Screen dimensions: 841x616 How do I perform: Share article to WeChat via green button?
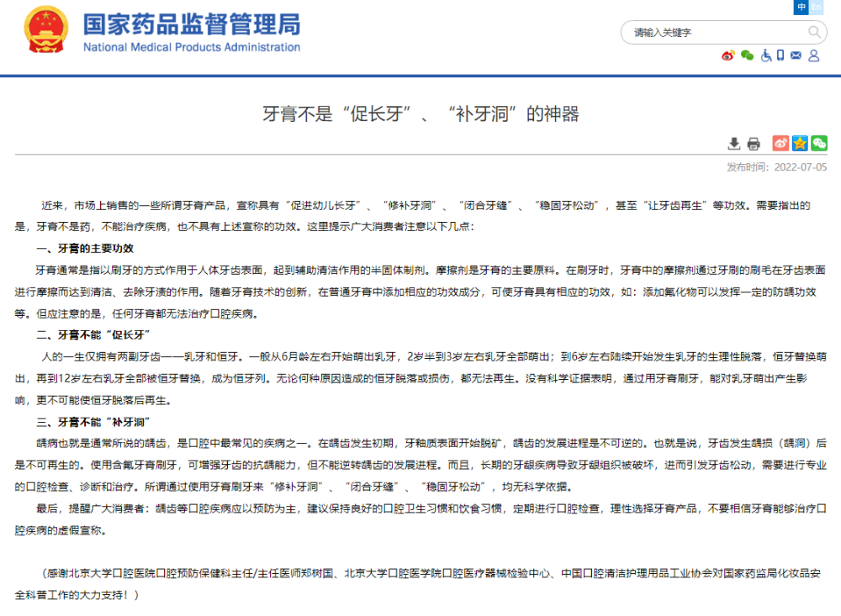point(818,143)
